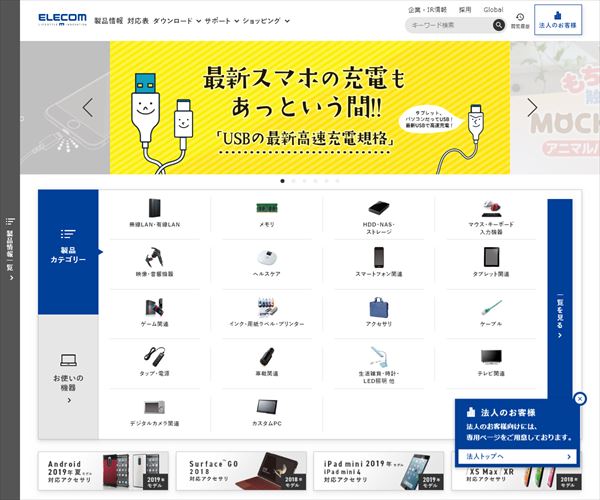The width and height of the screenshot is (600, 500).
Task: Open the 採用 link
Action: tap(465, 10)
